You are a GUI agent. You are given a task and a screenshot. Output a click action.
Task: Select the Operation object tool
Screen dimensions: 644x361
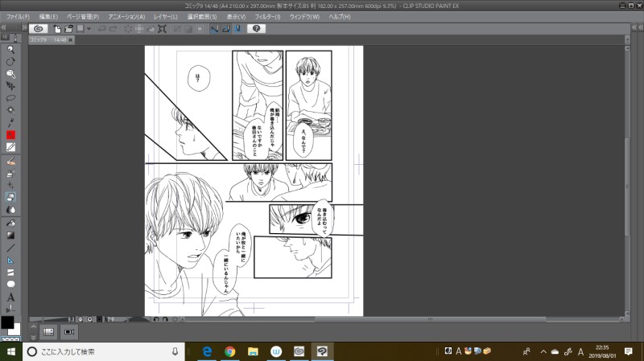pyautogui.click(x=10, y=74)
